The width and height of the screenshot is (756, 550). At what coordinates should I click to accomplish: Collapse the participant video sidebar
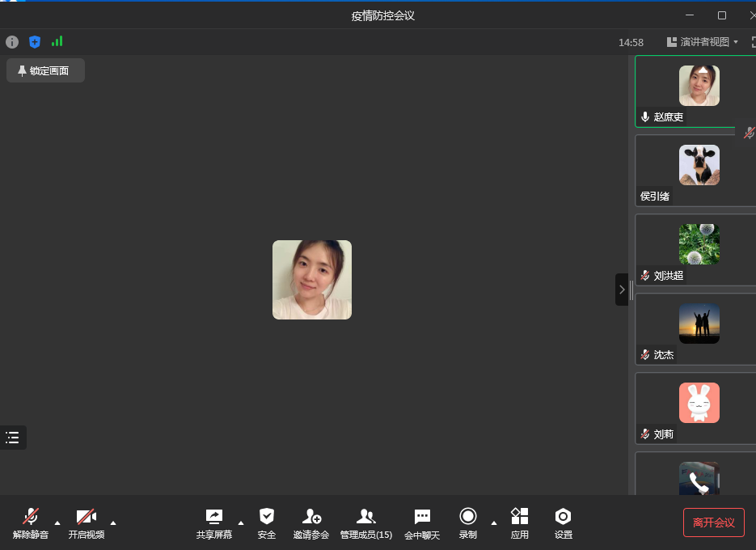coord(621,289)
